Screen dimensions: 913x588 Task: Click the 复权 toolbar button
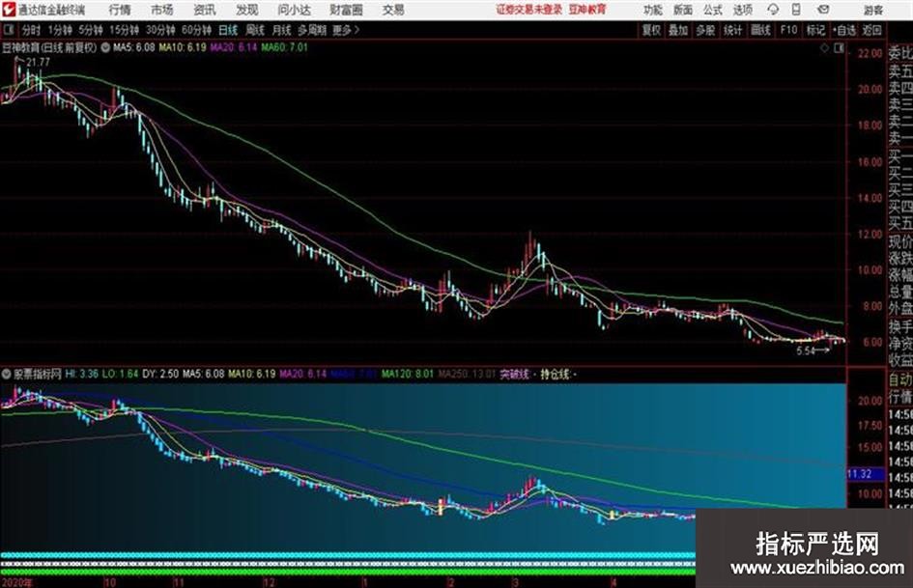(651, 30)
